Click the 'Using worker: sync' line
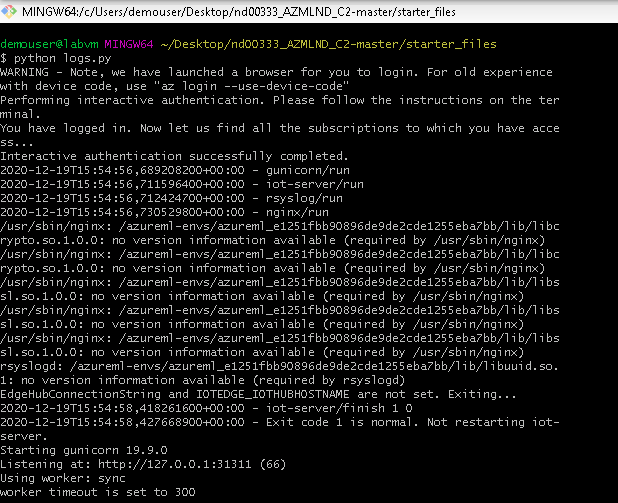618x503 pixels. [63, 478]
